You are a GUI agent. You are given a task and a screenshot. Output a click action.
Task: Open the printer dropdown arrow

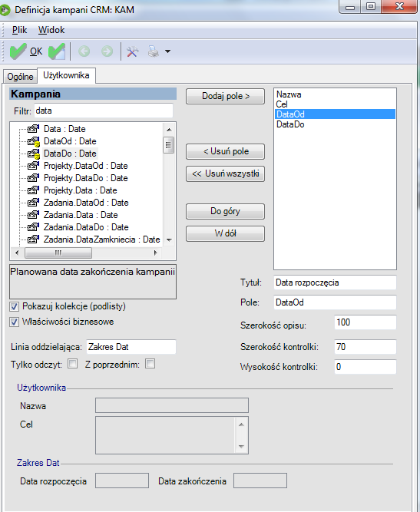[x=167, y=51]
